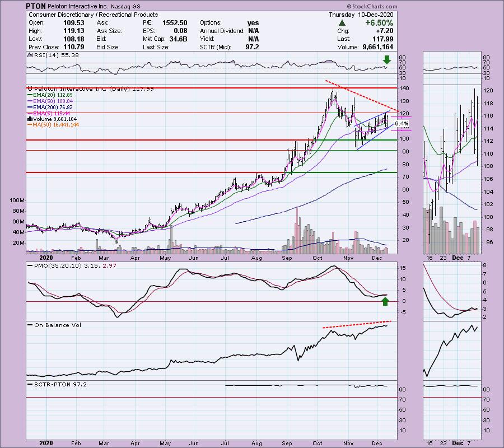This screenshot has width=504, height=448.
Task: Click the 9.4% annotation label
Action: coord(402,124)
